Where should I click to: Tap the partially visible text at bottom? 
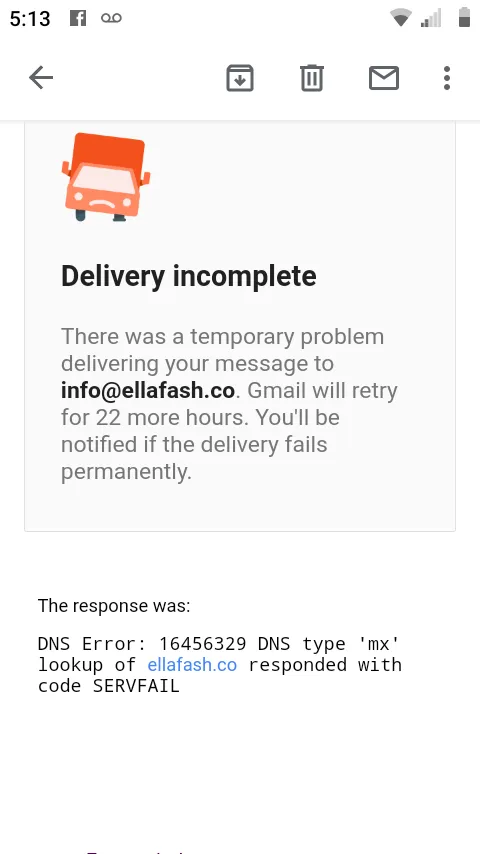pyautogui.click(x=136, y=851)
